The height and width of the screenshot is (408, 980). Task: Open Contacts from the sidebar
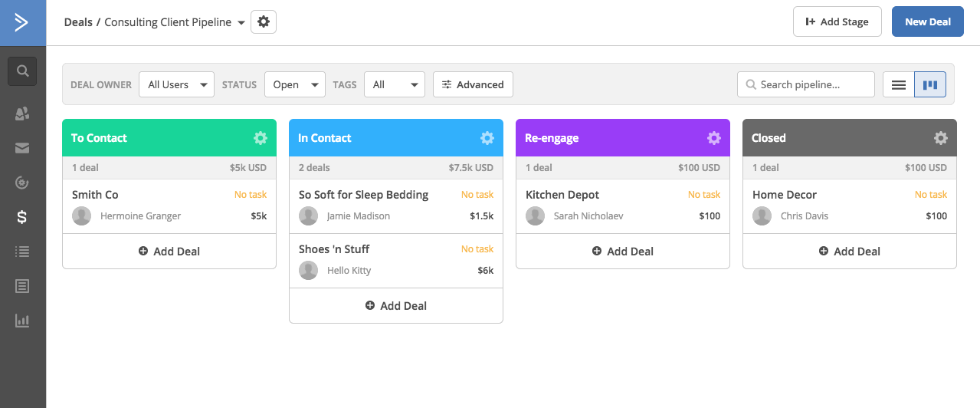pos(22,114)
